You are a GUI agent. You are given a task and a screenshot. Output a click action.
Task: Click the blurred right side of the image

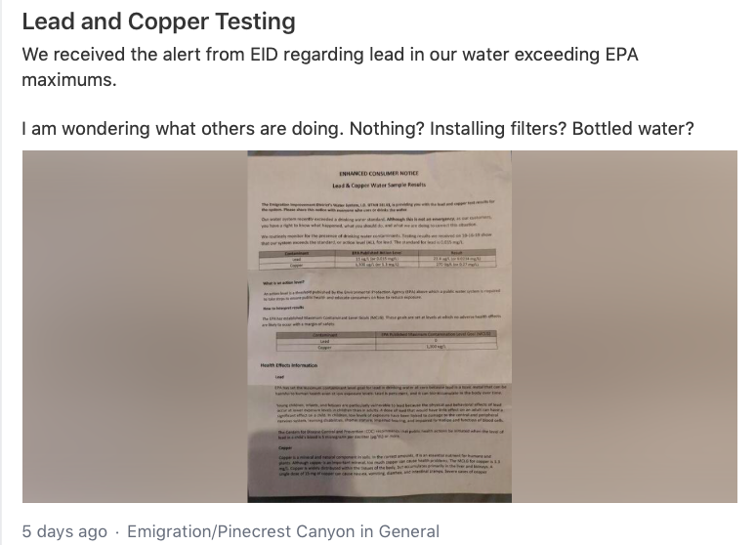point(624,326)
